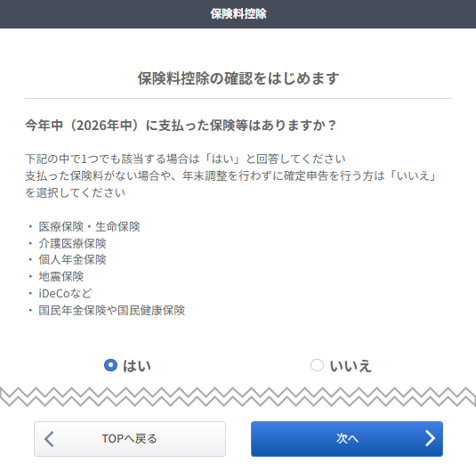Proceed with the 次へ button

click(347, 438)
